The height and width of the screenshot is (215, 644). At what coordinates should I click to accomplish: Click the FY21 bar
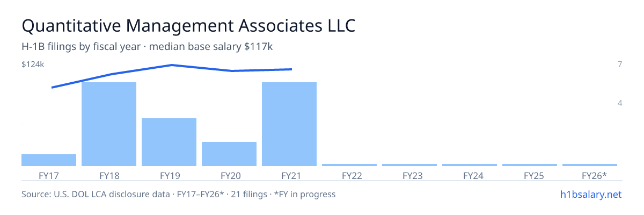click(x=289, y=124)
